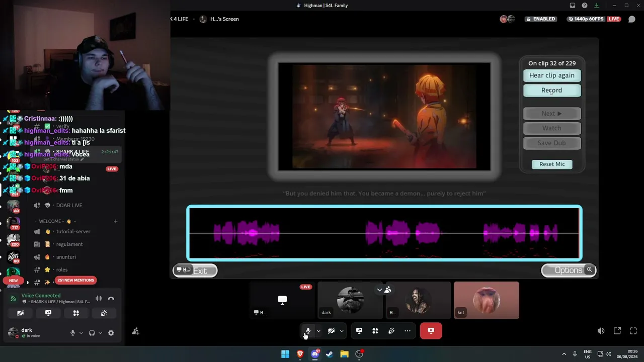Select the LIVE screen share tile
The image size is (644, 362).
point(282,300)
